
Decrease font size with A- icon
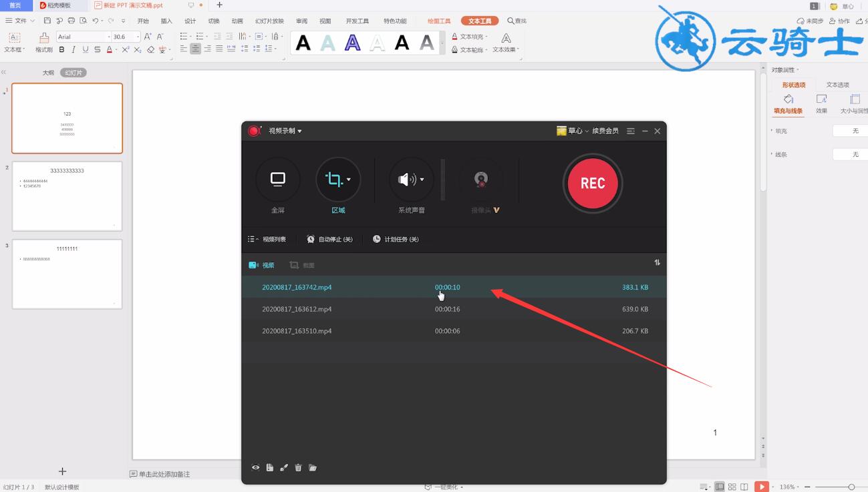160,37
